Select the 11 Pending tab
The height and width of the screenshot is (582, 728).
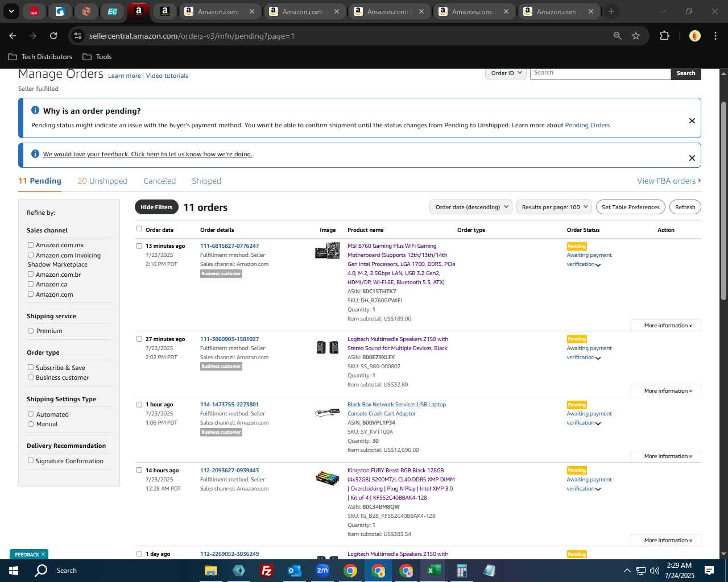click(40, 181)
